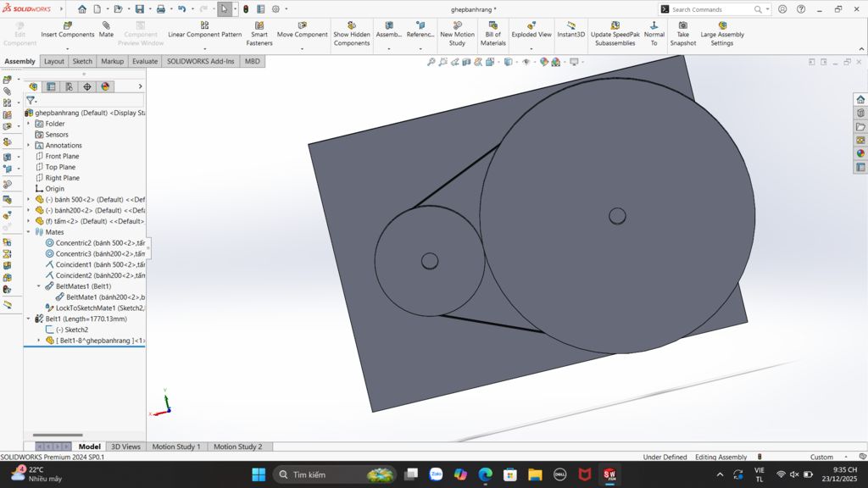Open the user login account icon
The image size is (868, 488).
pos(782,8)
